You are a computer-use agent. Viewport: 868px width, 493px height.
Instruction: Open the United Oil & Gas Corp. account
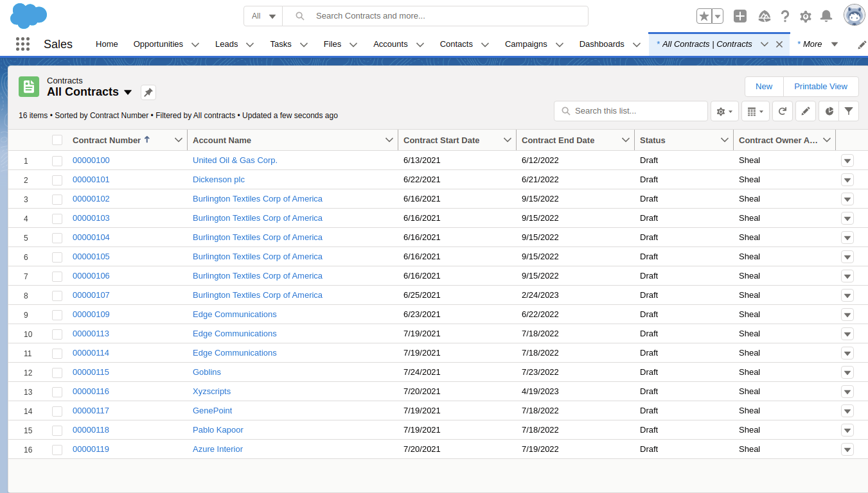pos(235,160)
